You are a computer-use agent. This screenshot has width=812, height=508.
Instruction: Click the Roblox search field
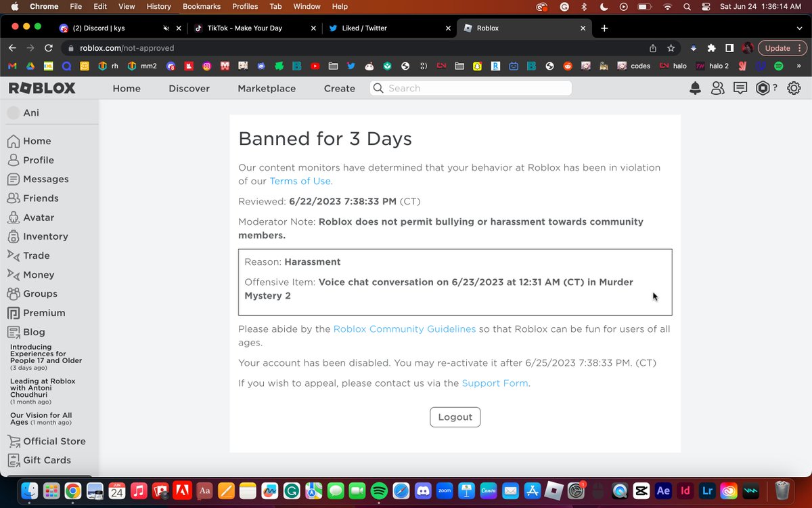[470, 88]
